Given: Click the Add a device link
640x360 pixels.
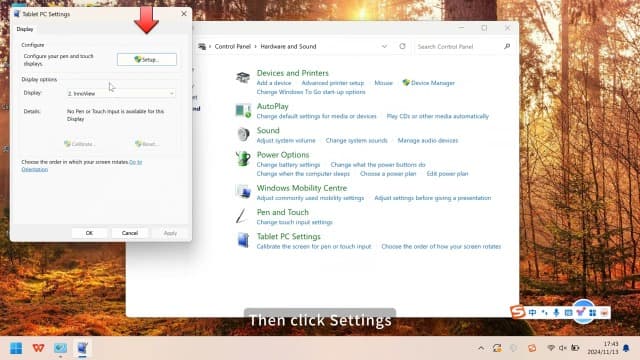Looking at the screenshot, I should tap(274, 83).
